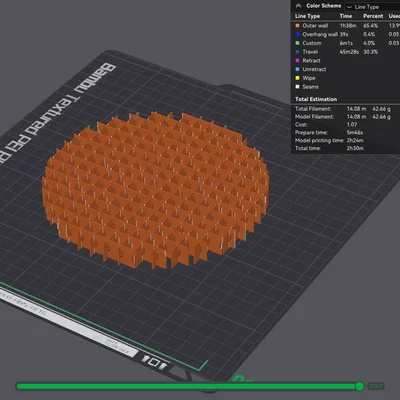Click the Total Filament length 14.08 m
The height and width of the screenshot is (400, 400).
[x=356, y=109]
